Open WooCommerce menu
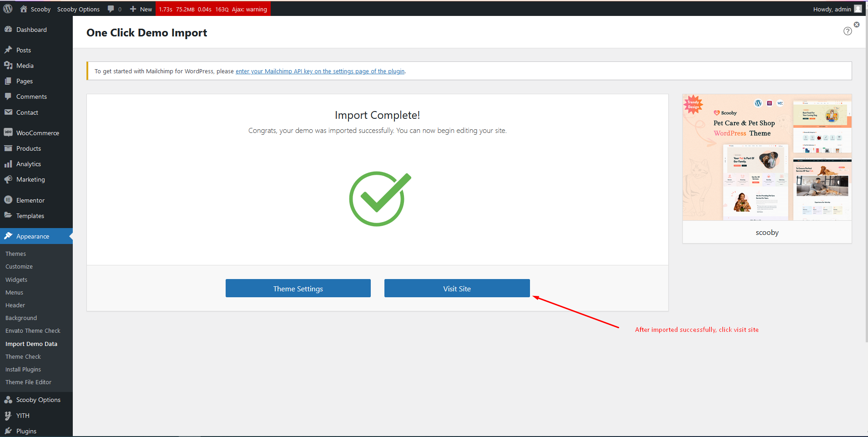 point(36,133)
